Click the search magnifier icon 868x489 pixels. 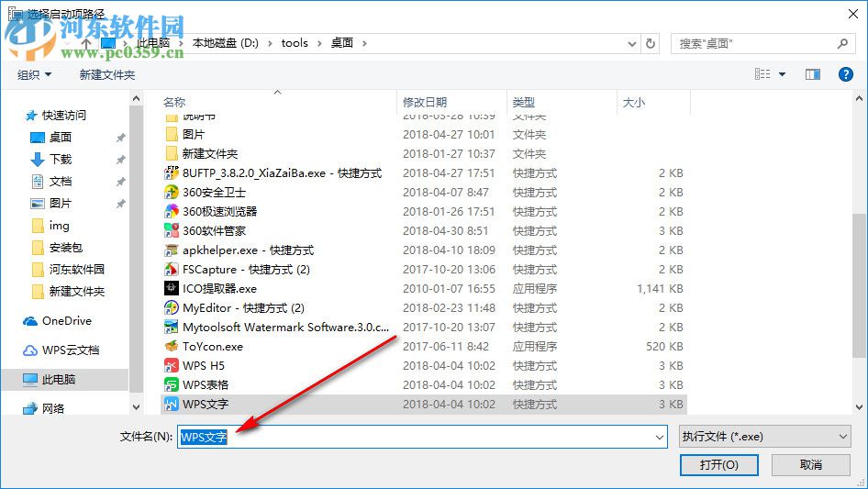click(x=842, y=43)
